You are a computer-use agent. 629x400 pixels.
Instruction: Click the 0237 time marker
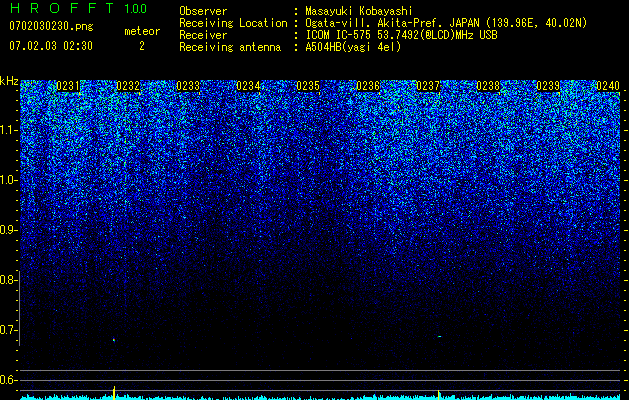pyautogui.click(x=428, y=86)
